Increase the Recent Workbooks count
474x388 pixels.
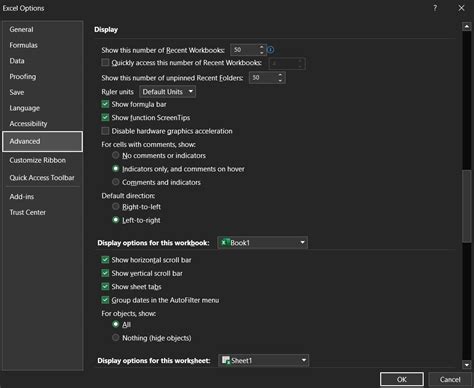point(262,47)
